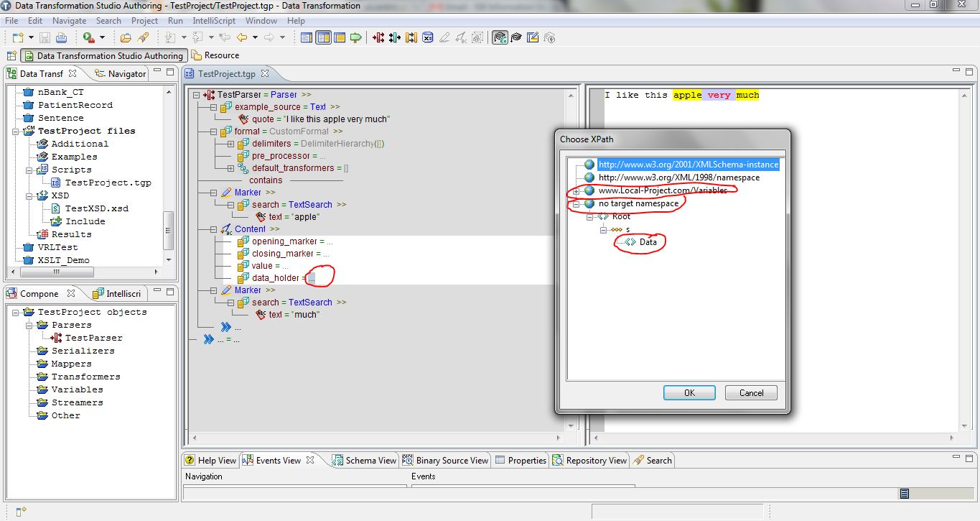Screen dimensions: 980x521
Task: Click the Print icon in the toolbar
Action: click(x=61, y=37)
